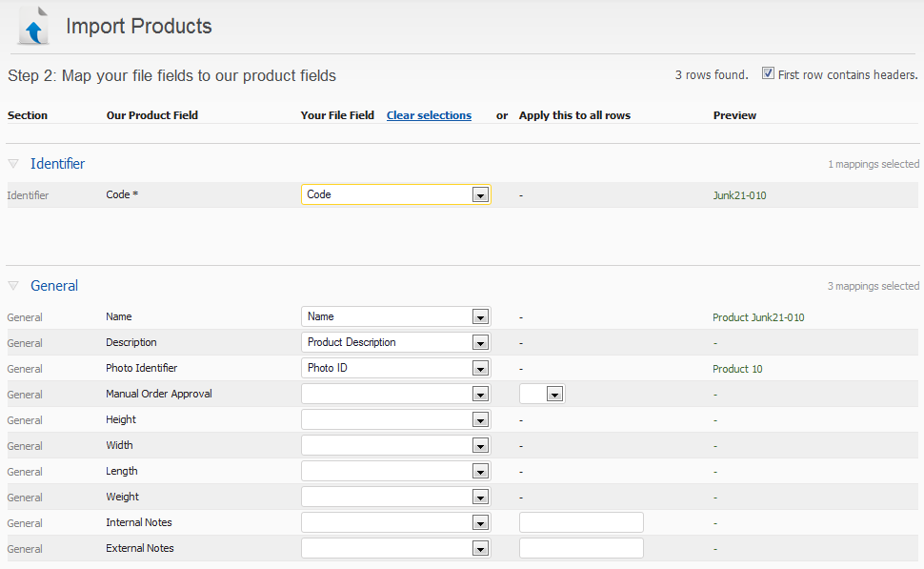This screenshot has height=569, width=924.
Task: Click the Junk21-010 preview value
Action: click(739, 195)
